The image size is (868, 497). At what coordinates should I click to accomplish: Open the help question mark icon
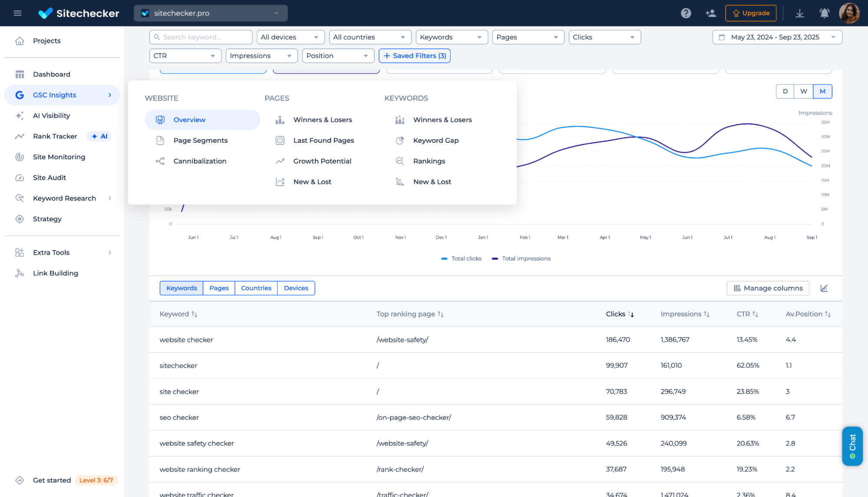686,13
